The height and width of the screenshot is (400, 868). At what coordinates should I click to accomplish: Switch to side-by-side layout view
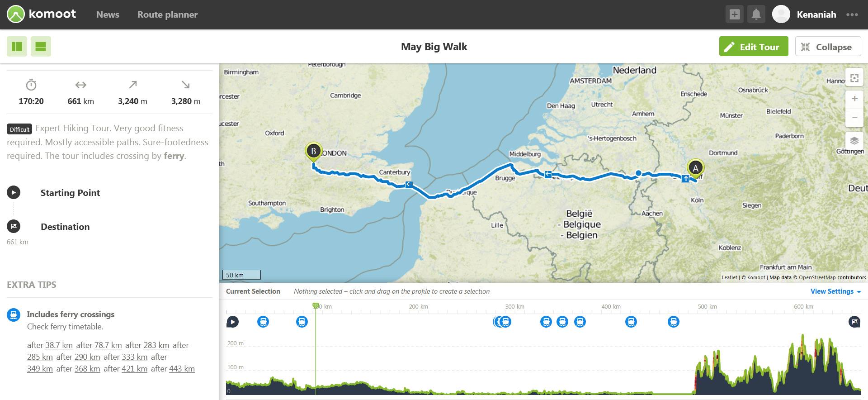pyautogui.click(x=17, y=47)
